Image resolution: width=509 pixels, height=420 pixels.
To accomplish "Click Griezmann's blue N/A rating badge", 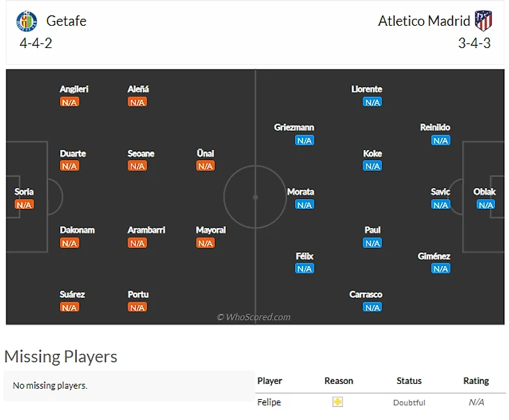I will pos(304,141).
